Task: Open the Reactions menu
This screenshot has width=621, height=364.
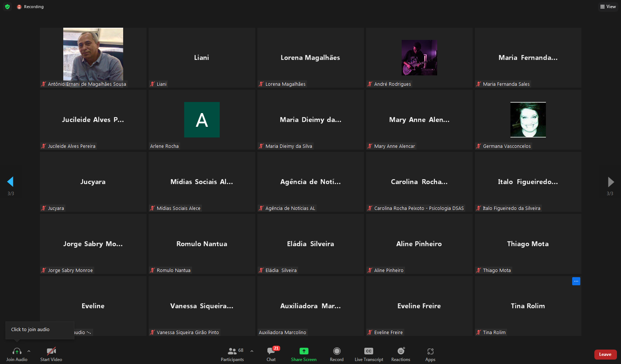Action: (x=401, y=354)
